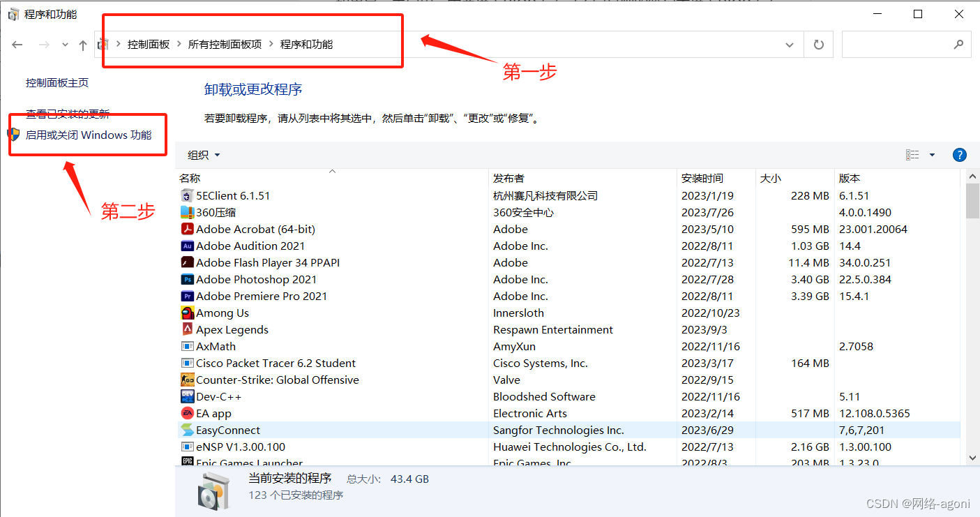Click the 5EClient 6.1.51 program icon

click(187, 195)
